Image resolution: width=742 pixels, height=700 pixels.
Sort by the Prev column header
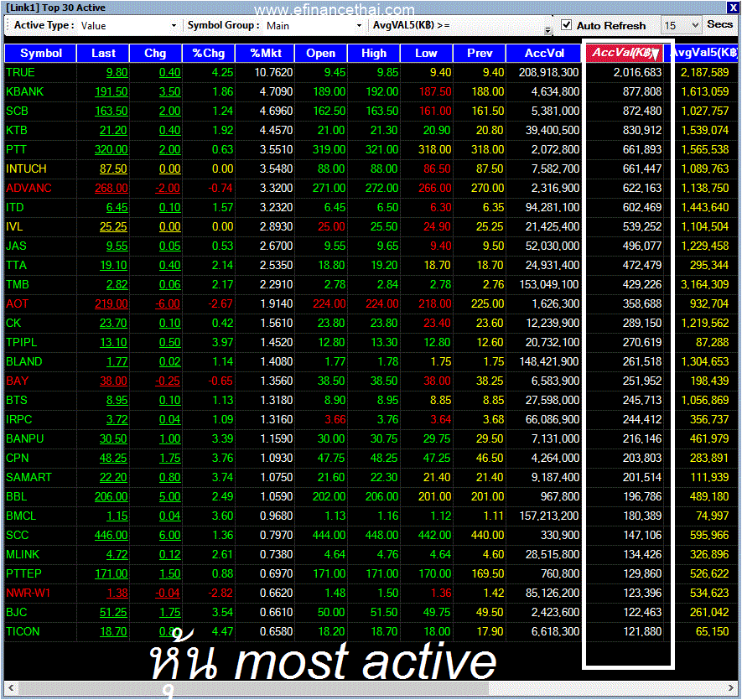480,53
